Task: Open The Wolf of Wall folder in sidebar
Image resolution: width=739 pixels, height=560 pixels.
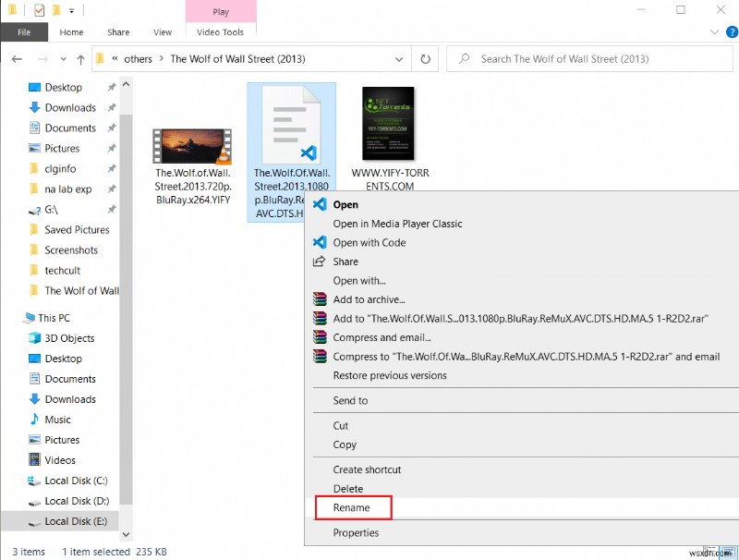Action: click(81, 290)
